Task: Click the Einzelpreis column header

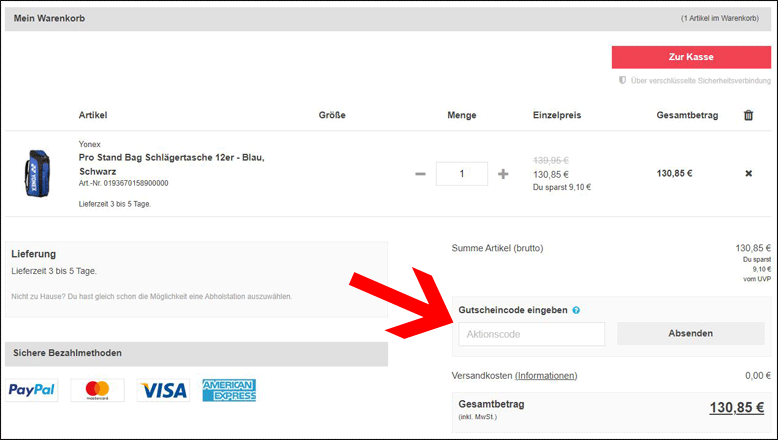Action: tap(557, 115)
